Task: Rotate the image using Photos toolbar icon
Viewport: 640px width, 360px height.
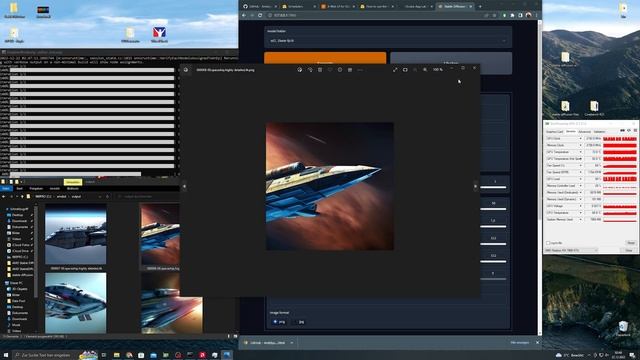Action: [310, 70]
